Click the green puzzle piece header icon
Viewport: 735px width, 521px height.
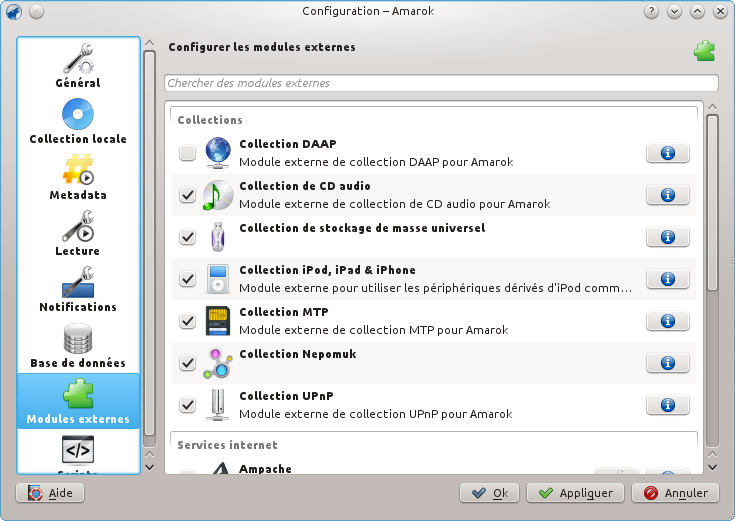point(704,51)
